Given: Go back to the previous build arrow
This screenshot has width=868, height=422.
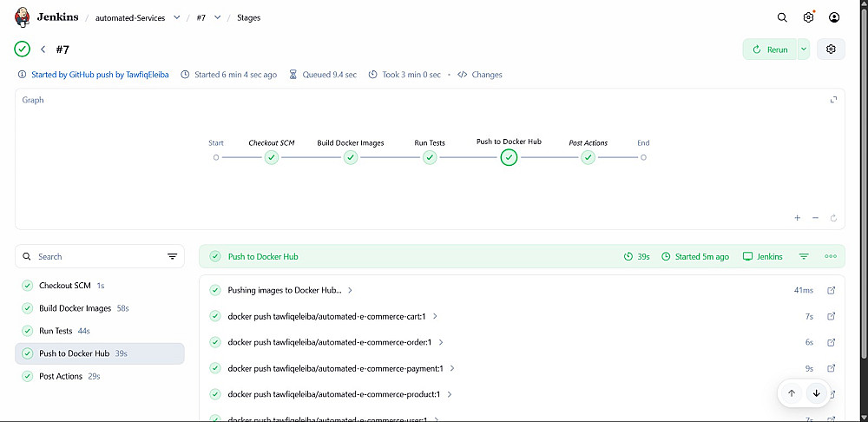Looking at the screenshot, I should coord(43,49).
